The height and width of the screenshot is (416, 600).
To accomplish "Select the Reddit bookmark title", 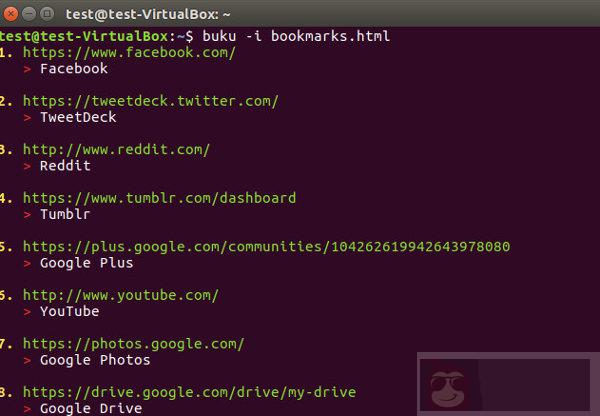I will pos(65,166).
